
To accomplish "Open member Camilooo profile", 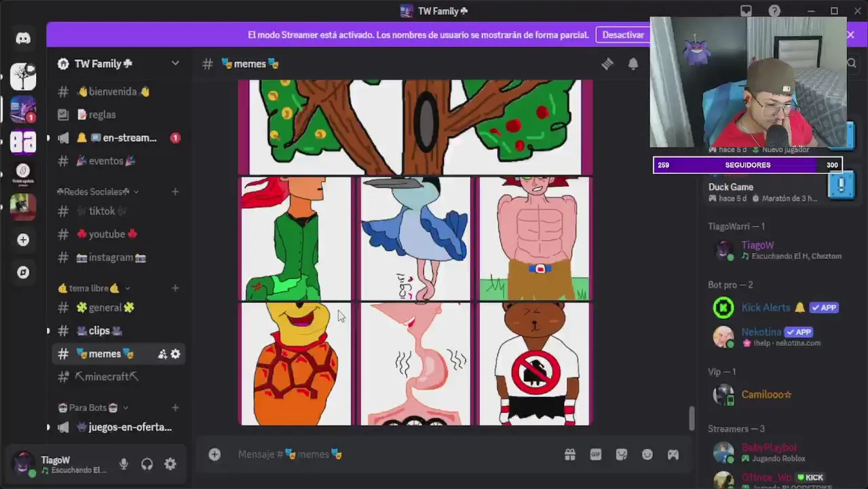I will (x=780, y=395).
